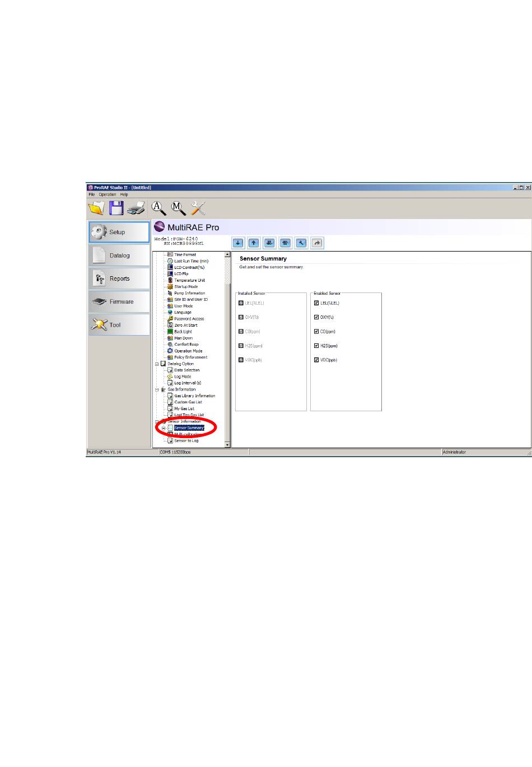Select Man Down tree item
532x767 pixels.
tap(184, 338)
